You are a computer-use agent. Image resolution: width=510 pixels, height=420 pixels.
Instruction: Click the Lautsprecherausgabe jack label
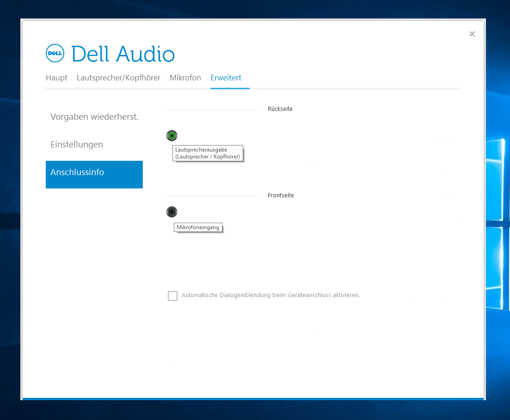click(208, 153)
